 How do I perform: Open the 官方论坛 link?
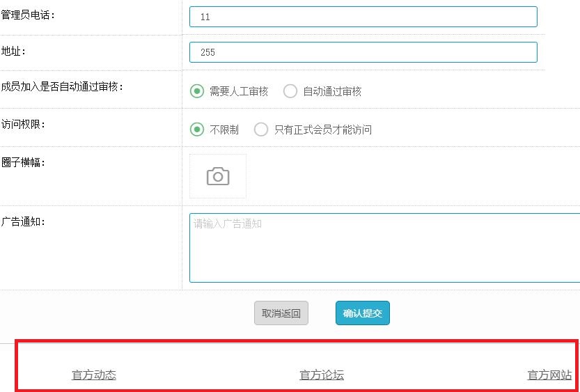click(x=322, y=375)
